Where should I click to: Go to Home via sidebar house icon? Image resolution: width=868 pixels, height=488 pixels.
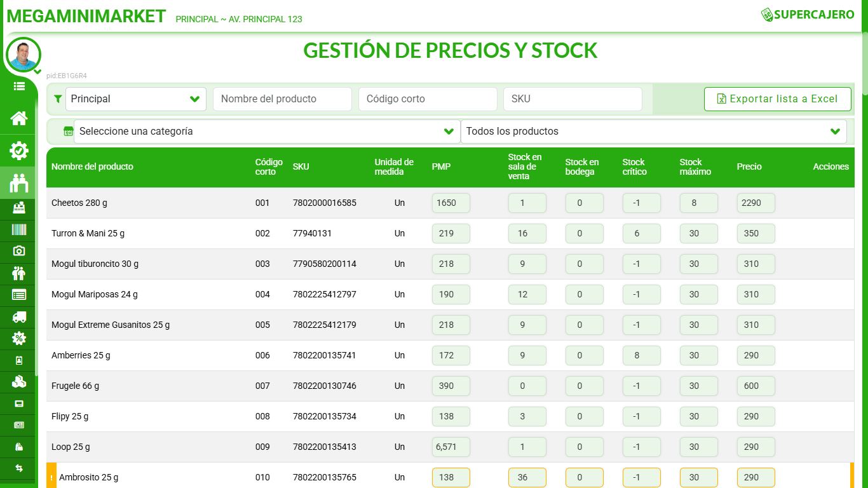coord(19,118)
